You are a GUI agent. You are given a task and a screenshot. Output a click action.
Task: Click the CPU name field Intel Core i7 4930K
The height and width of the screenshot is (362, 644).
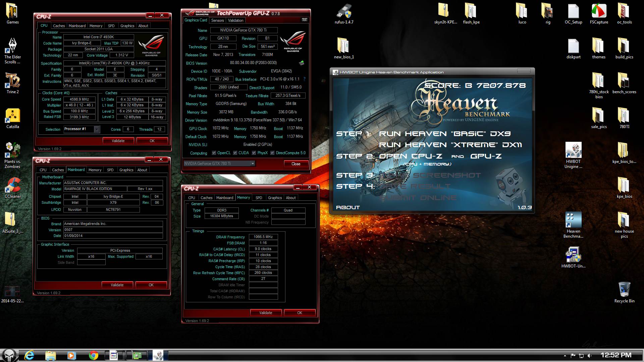click(x=99, y=37)
